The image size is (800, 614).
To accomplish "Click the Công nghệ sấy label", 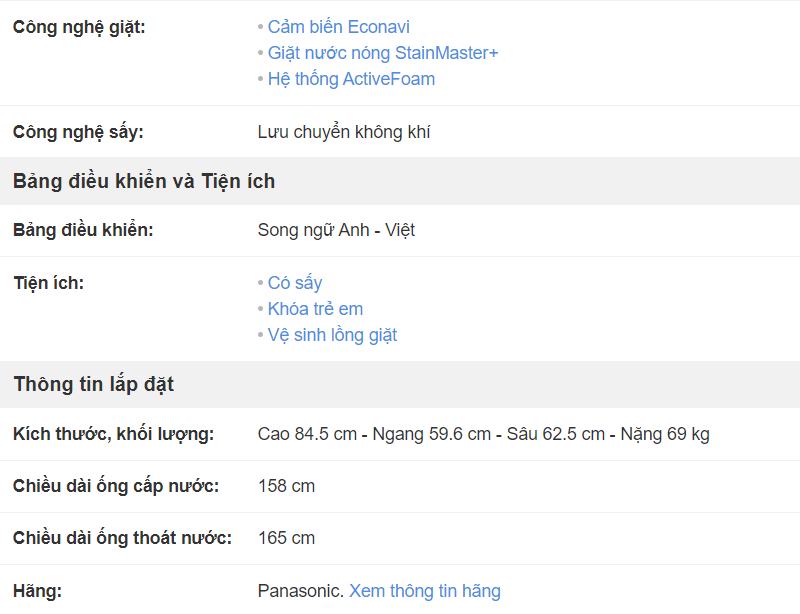I will 78,132.
